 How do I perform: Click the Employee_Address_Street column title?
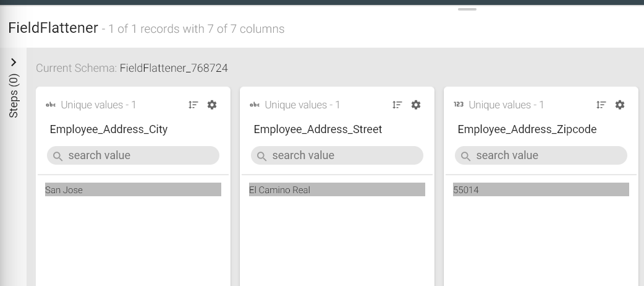(x=318, y=129)
